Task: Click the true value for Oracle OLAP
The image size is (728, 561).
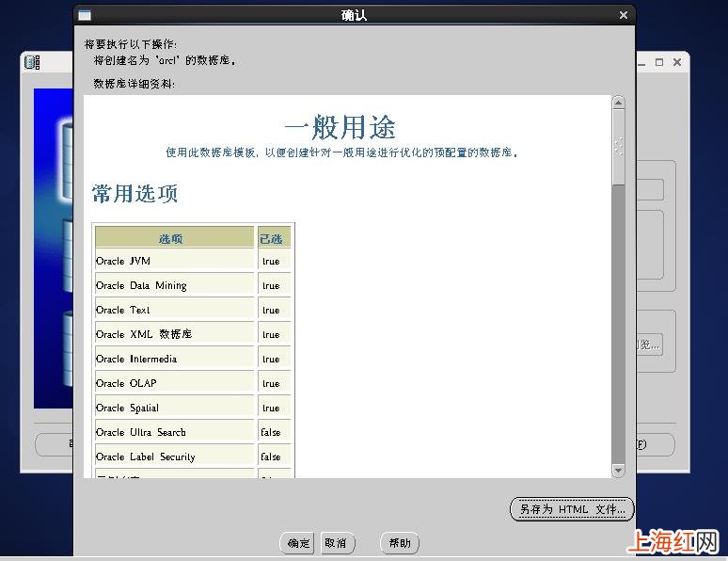Action: pyautogui.click(x=271, y=383)
